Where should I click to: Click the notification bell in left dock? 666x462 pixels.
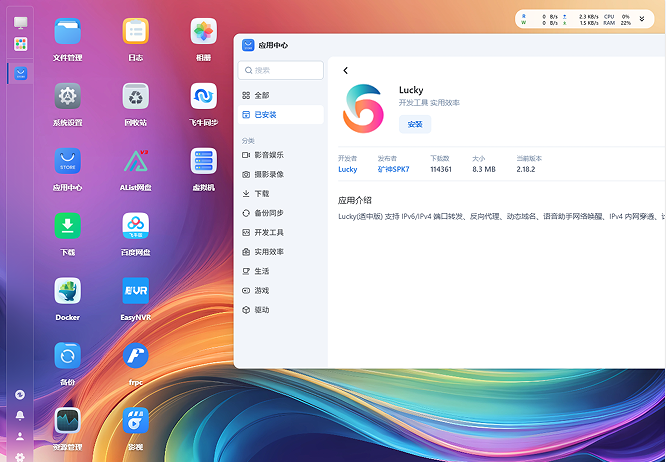click(x=20, y=415)
